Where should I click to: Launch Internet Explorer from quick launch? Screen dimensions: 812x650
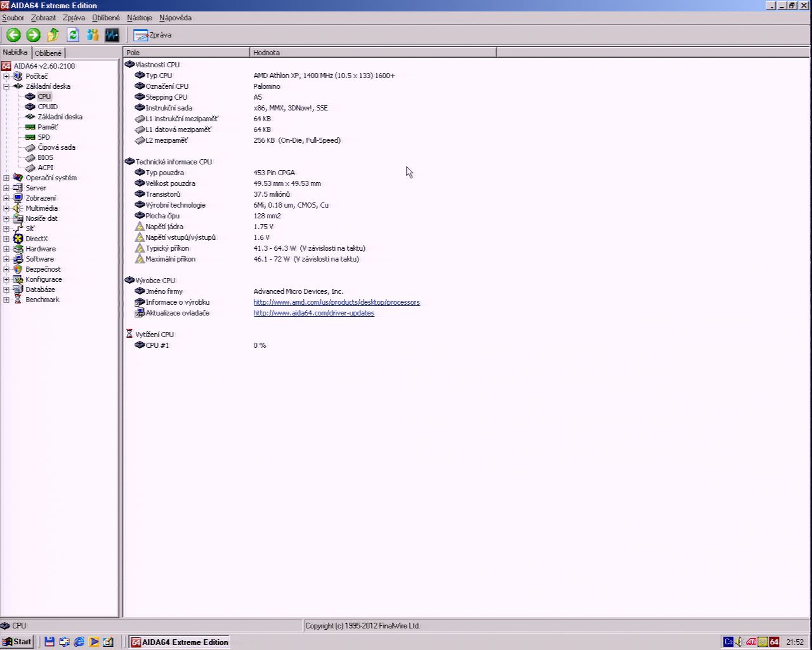pos(79,642)
